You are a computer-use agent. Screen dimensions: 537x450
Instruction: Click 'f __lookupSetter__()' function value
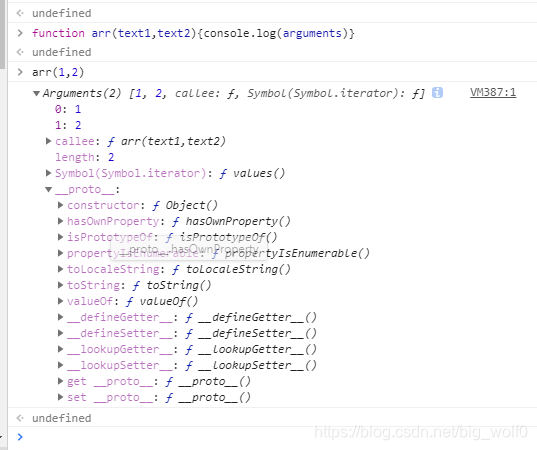(x=251, y=365)
